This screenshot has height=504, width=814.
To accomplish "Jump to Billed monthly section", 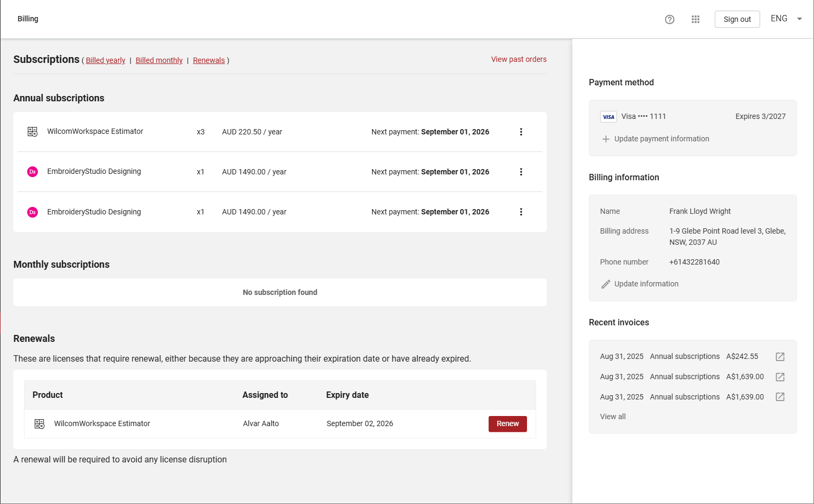I will pyautogui.click(x=159, y=60).
